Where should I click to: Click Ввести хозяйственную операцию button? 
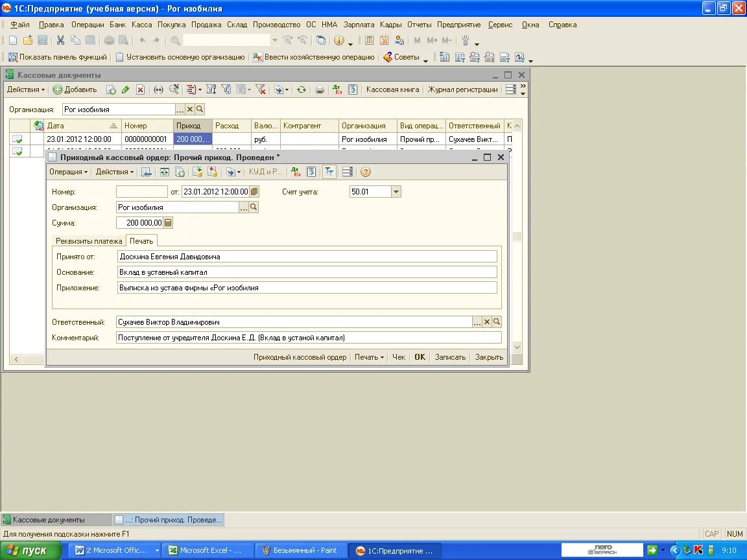coord(314,57)
